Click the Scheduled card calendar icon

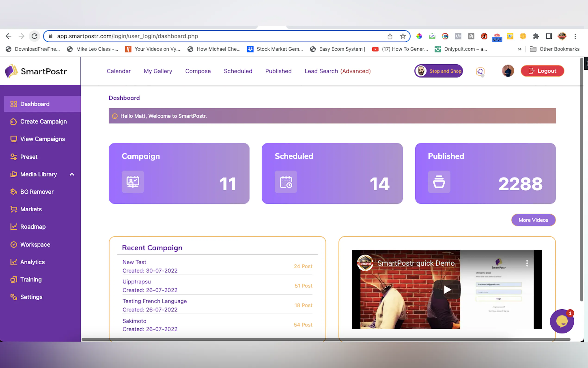point(286,182)
